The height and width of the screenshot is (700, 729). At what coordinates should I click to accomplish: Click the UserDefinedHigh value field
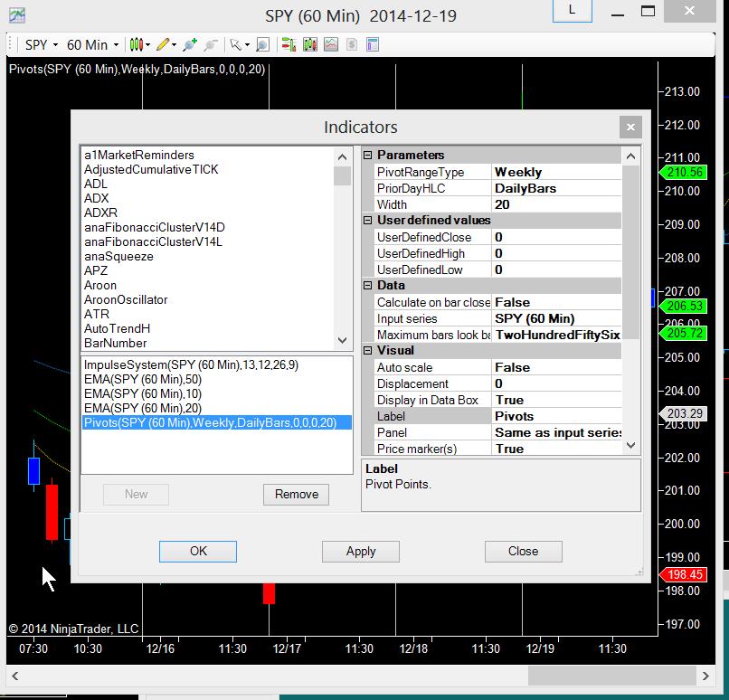coord(556,253)
